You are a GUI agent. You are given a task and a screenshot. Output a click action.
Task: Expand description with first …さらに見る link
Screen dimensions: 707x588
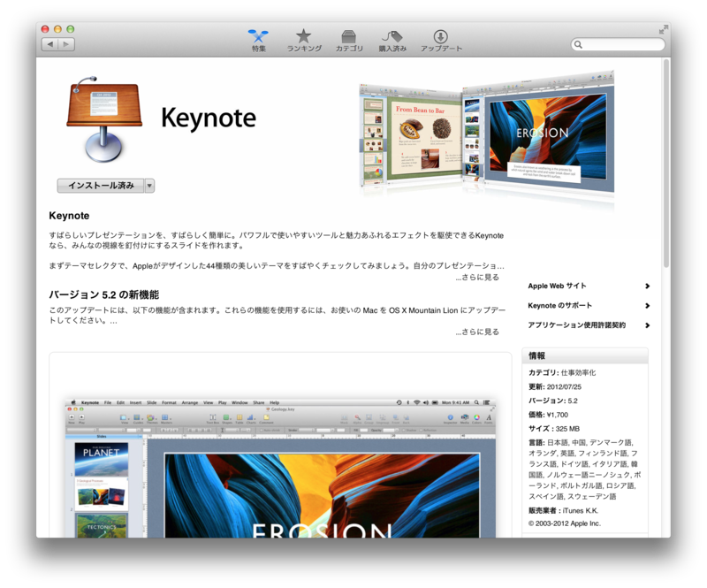[477, 278]
